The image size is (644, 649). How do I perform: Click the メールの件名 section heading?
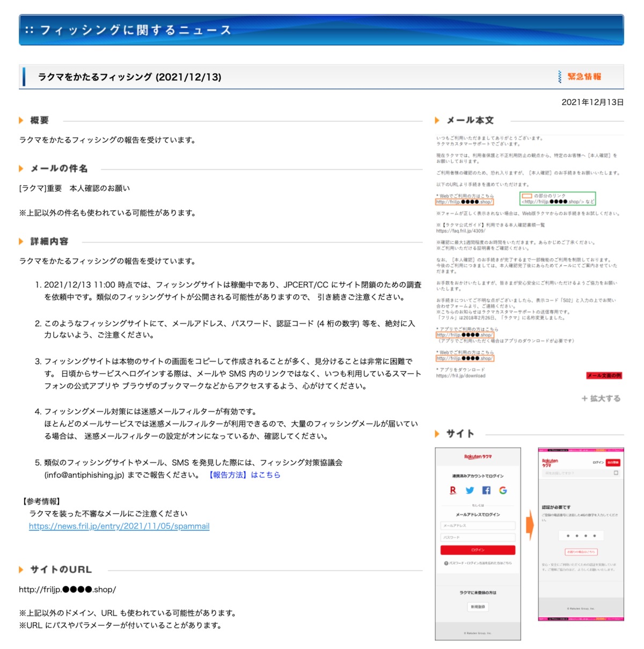coord(59,169)
